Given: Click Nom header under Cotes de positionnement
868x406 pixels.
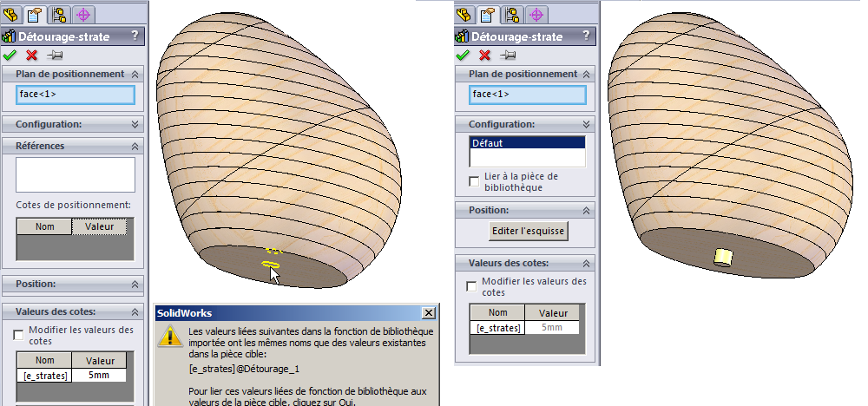Looking at the screenshot, I should (x=44, y=226).
